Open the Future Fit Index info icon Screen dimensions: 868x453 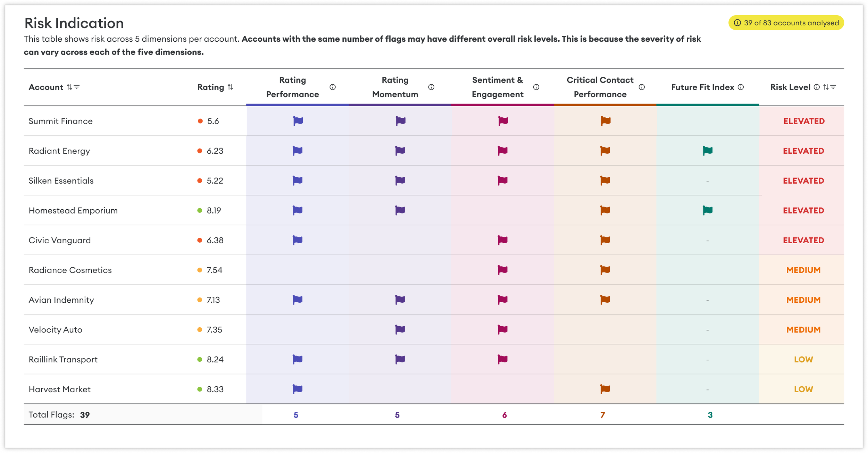click(741, 87)
